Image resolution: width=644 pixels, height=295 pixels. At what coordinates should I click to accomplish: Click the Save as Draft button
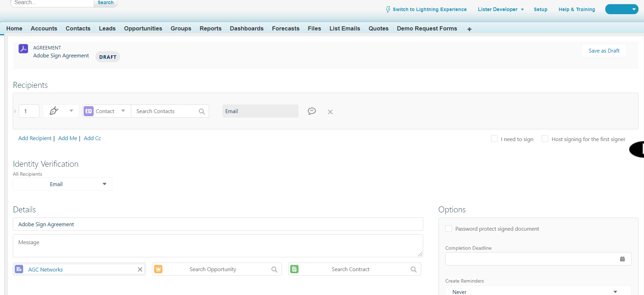click(604, 50)
